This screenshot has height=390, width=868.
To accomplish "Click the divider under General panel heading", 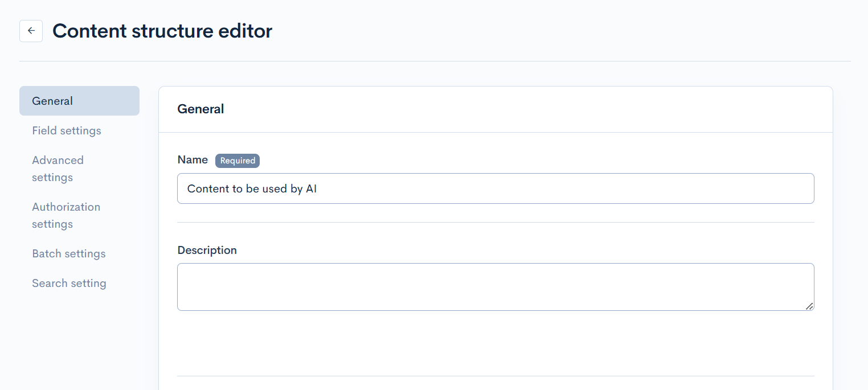I will [496, 132].
